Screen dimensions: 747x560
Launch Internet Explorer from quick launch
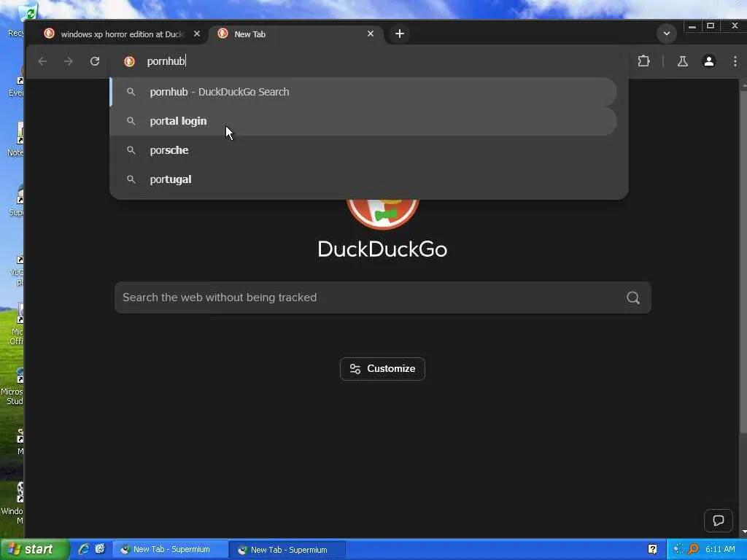tap(84, 549)
